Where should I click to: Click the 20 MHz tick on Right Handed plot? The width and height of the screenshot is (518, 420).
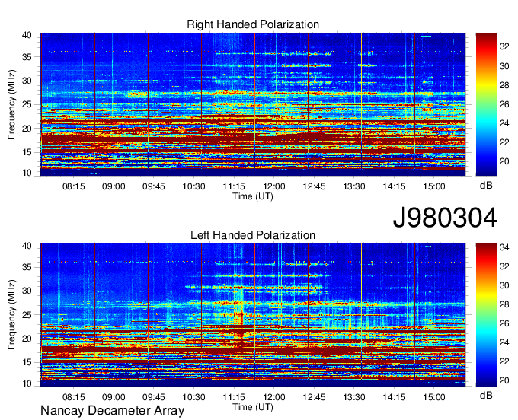coord(27,129)
